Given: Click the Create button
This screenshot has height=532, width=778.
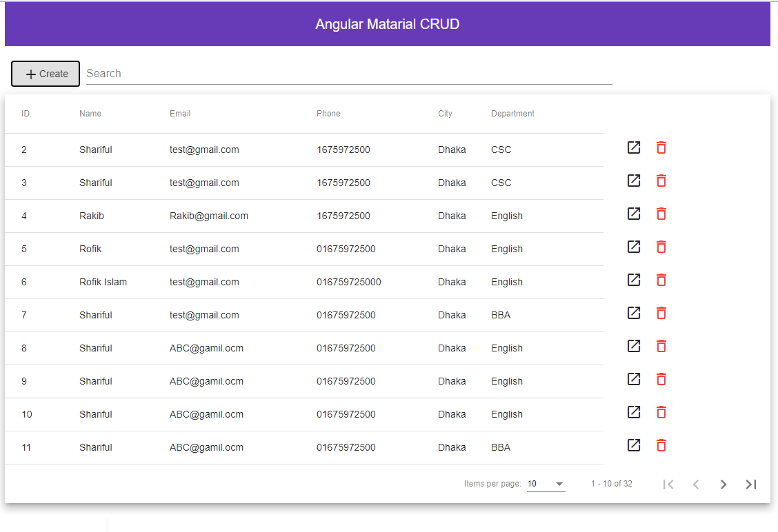Looking at the screenshot, I should tap(46, 74).
